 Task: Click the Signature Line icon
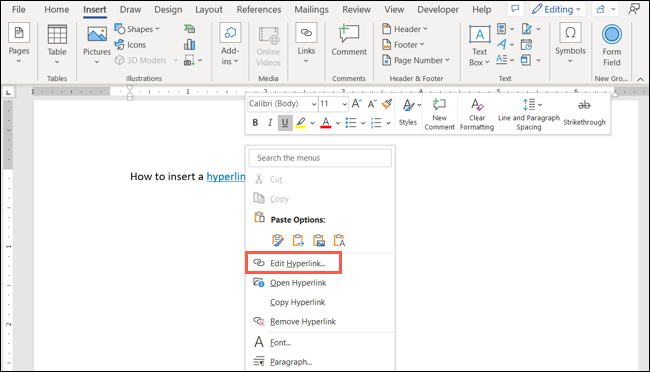tap(527, 29)
